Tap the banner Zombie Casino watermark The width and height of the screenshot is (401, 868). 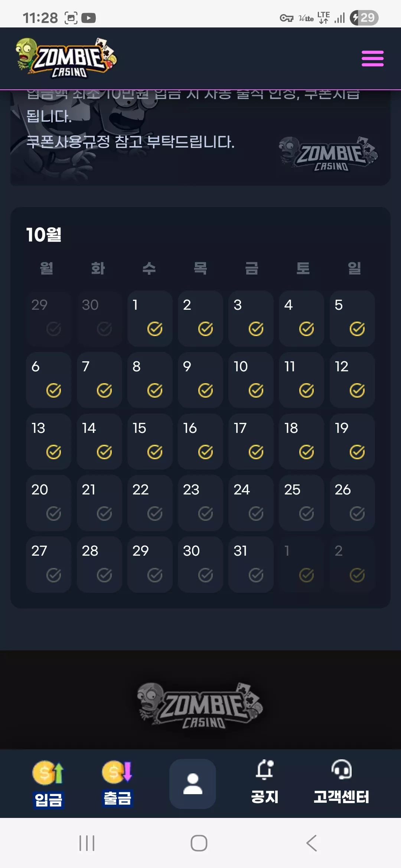[328, 154]
